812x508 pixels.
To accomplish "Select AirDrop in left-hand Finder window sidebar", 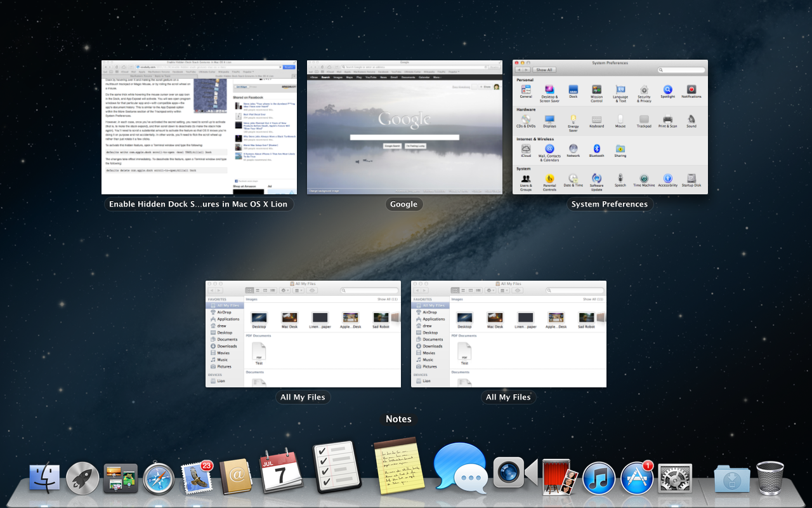I will pos(225,312).
